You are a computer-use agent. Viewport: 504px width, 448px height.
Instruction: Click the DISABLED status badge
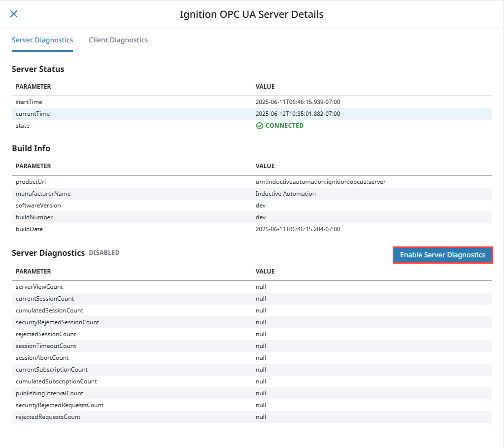(x=104, y=253)
